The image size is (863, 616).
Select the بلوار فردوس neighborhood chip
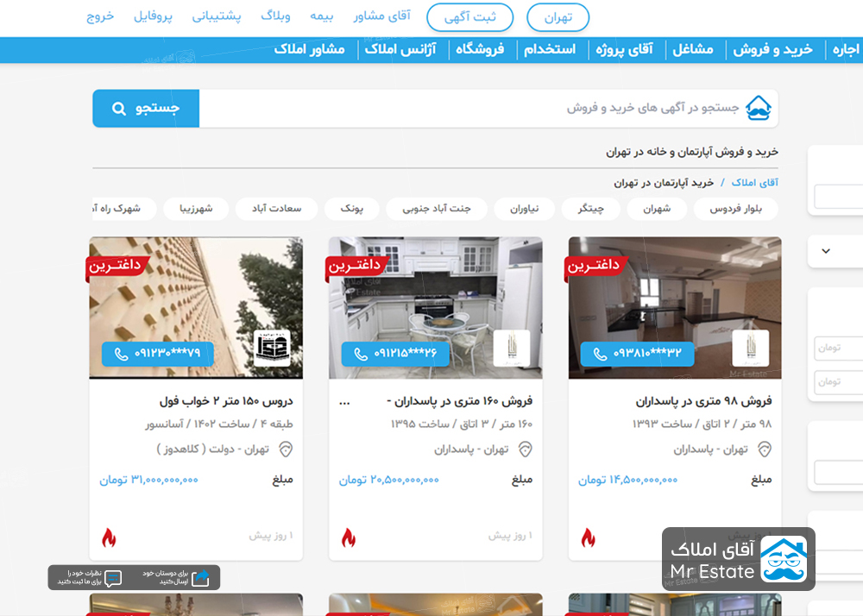(x=736, y=209)
